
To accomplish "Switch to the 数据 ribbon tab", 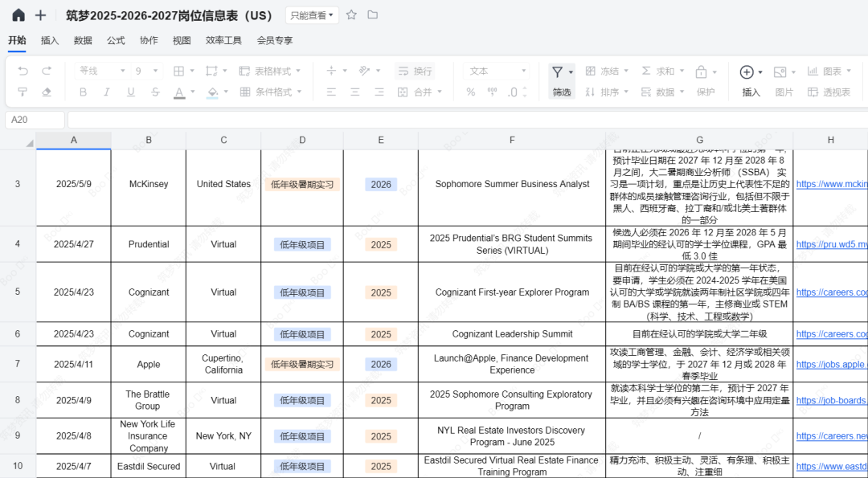I will coord(83,40).
